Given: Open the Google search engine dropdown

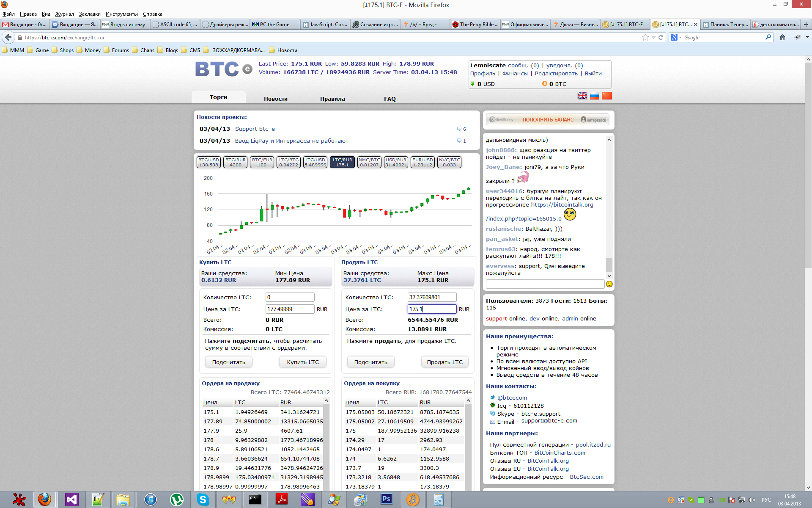Looking at the screenshot, I should [x=676, y=37].
